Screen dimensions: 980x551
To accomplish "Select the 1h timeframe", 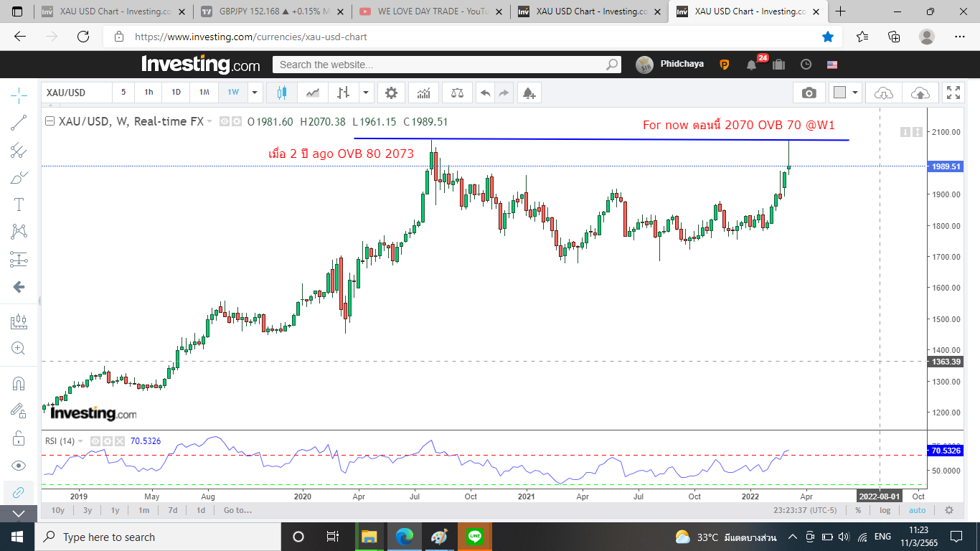I will (149, 93).
